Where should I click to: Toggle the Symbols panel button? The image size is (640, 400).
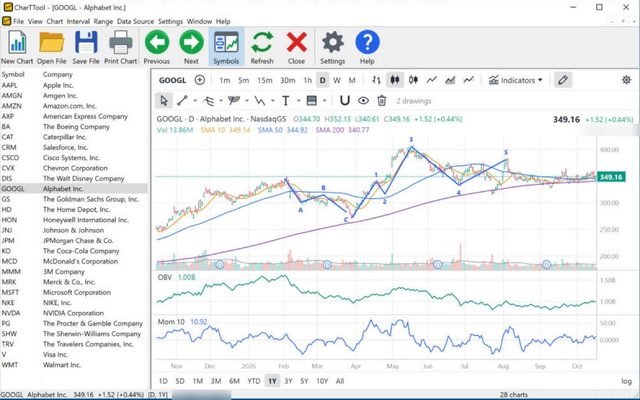(226, 47)
